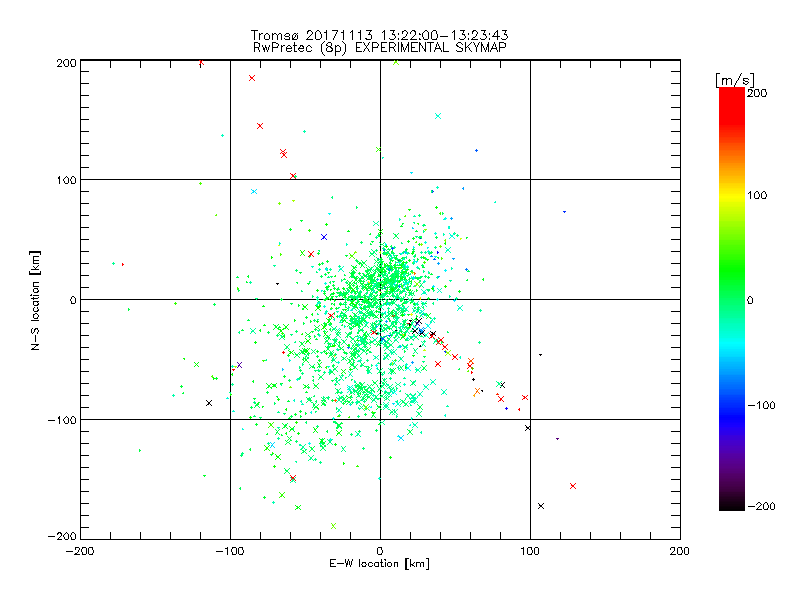
Task: Click the N-S axis tick label "-200"
Action: point(62,537)
